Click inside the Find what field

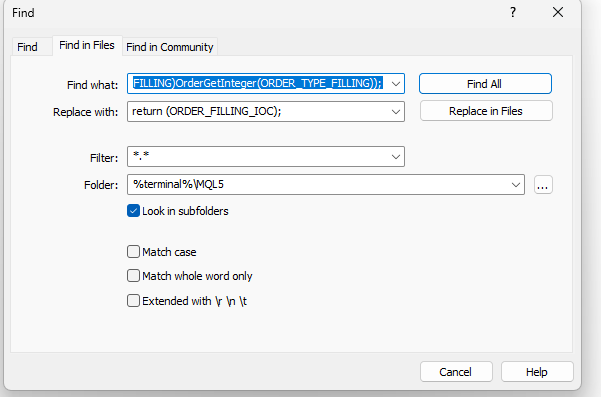click(258, 84)
